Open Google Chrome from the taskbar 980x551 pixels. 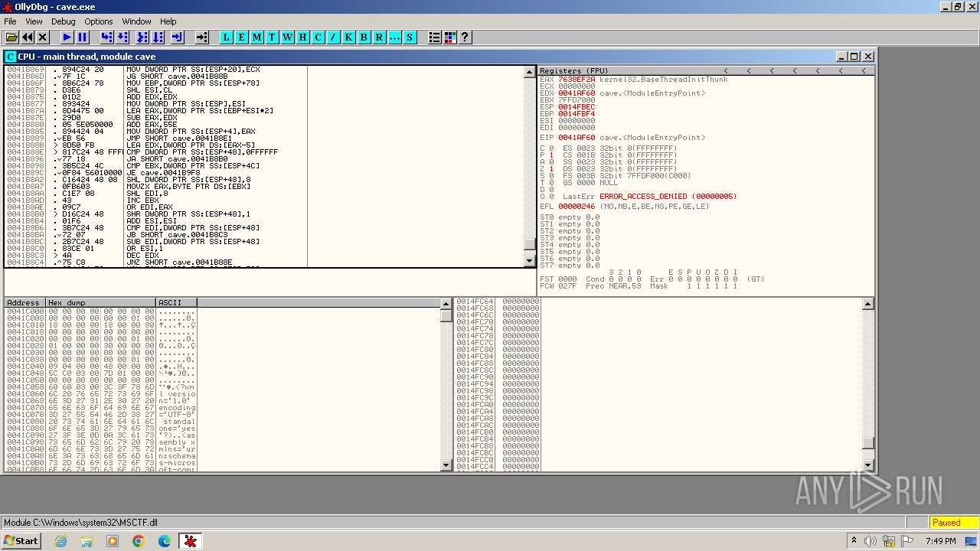[x=139, y=541]
